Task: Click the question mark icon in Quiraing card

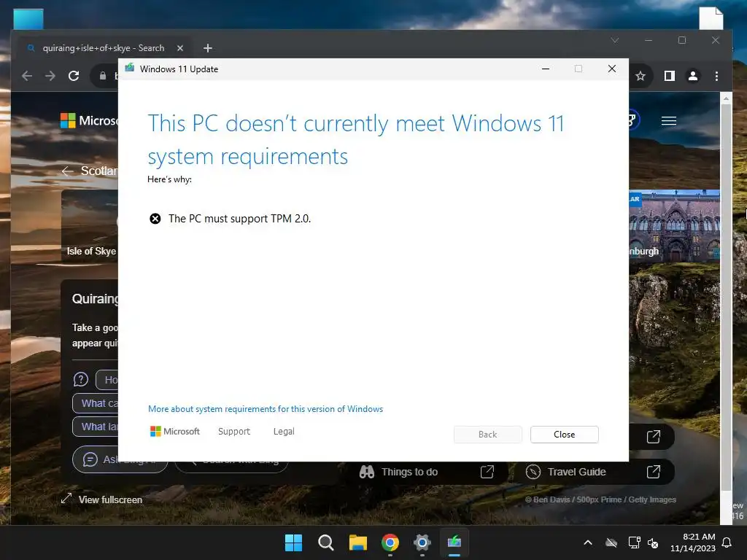Action: tap(81, 379)
